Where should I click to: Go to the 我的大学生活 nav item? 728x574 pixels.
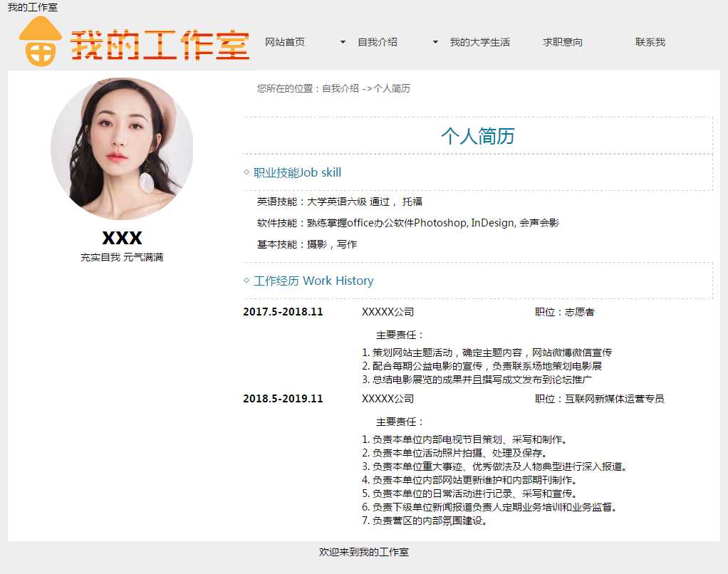click(x=480, y=42)
